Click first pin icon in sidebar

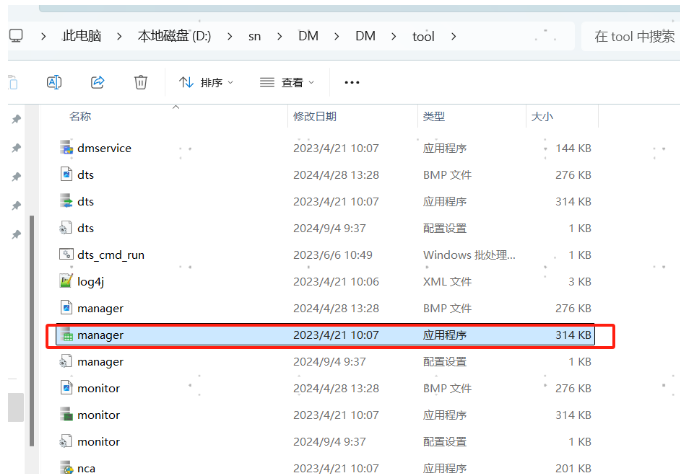16,119
